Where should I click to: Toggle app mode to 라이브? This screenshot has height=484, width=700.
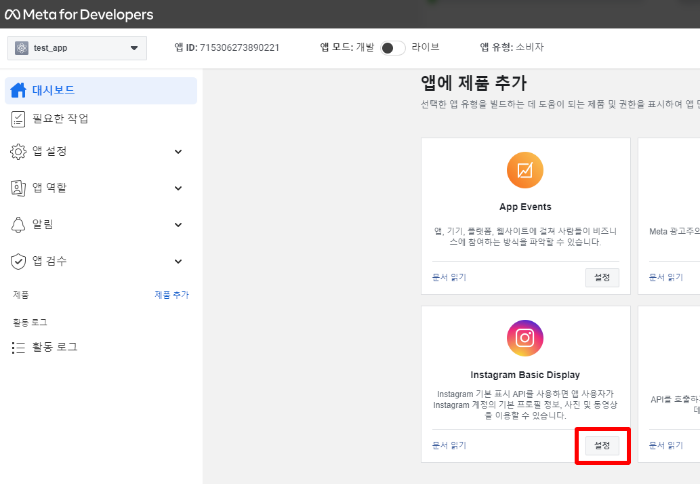(x=392, y=48)
